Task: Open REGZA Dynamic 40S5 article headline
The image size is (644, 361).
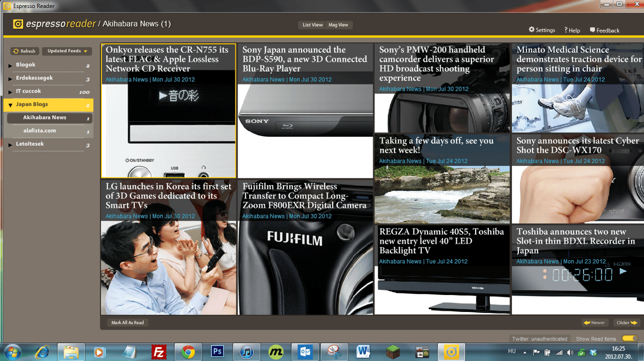Action: click(441, 241)
